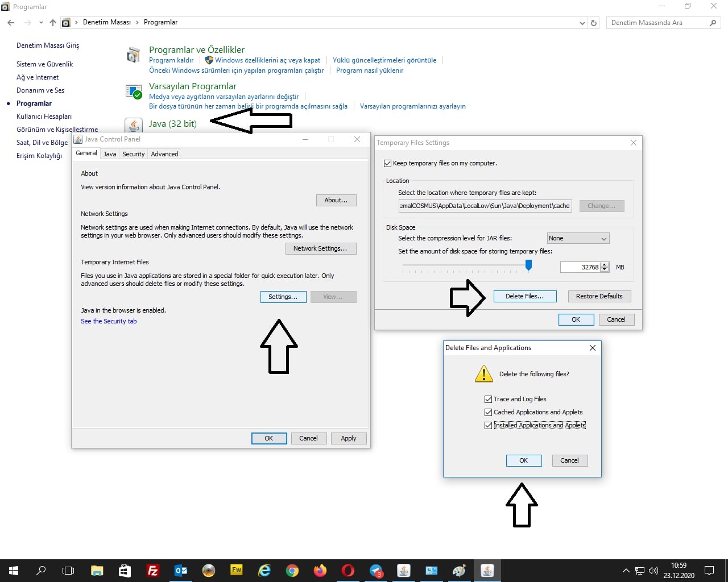The width and height of the screenshot is (728, 582).
Task: Open Paint palette icon in taskbar
Action: tap(459, 571)
